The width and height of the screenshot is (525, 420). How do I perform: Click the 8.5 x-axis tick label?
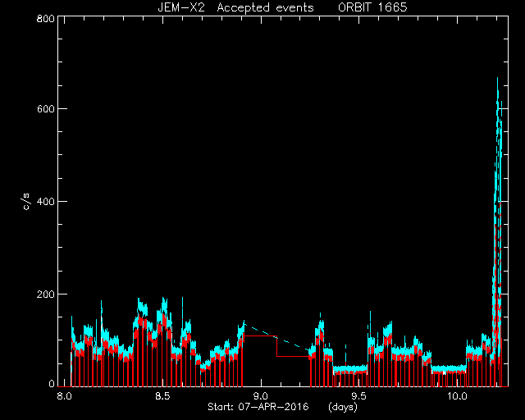coord(162,396)
